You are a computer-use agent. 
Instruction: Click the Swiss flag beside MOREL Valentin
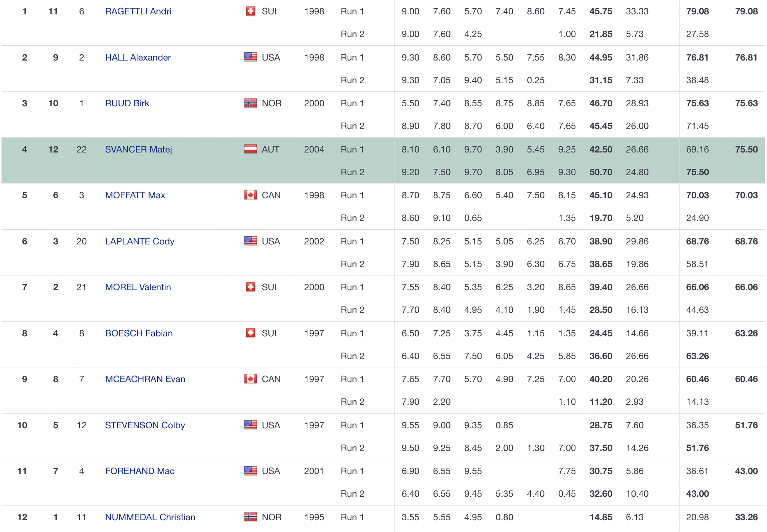(250, 287)
